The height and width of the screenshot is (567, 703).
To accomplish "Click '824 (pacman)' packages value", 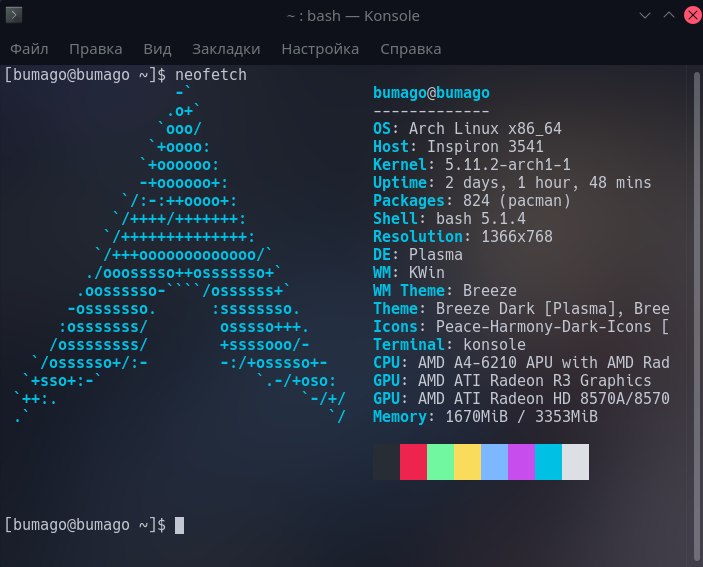I will pos(516,200).
